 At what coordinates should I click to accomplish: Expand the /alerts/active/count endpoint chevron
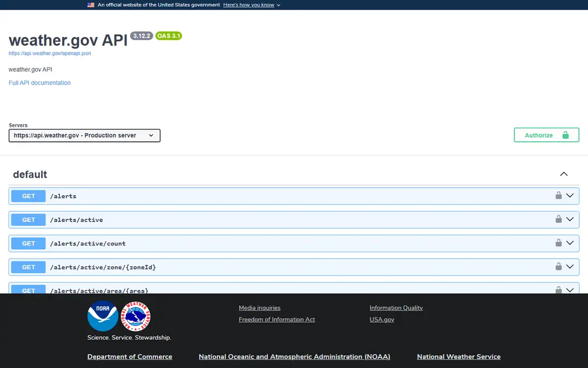coord(570,243)
